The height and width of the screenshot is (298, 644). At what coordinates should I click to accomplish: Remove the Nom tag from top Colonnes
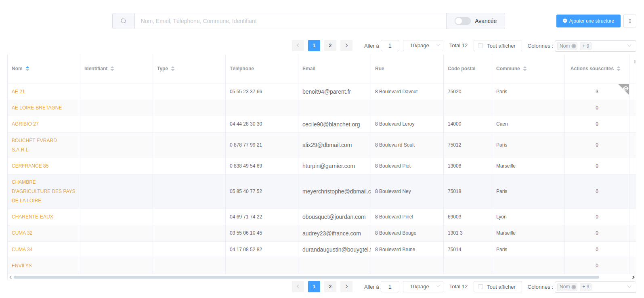[574, 46]
